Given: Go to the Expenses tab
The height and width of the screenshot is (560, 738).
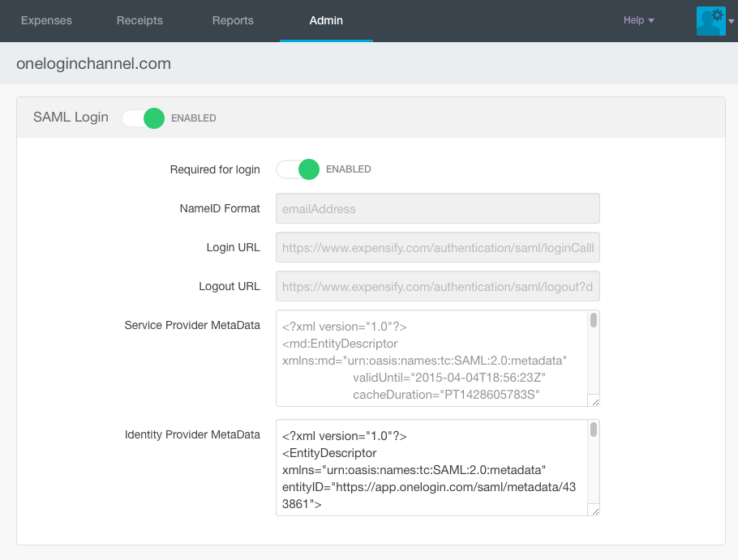Looking at the screenshot, I should (x=46, y=20).
